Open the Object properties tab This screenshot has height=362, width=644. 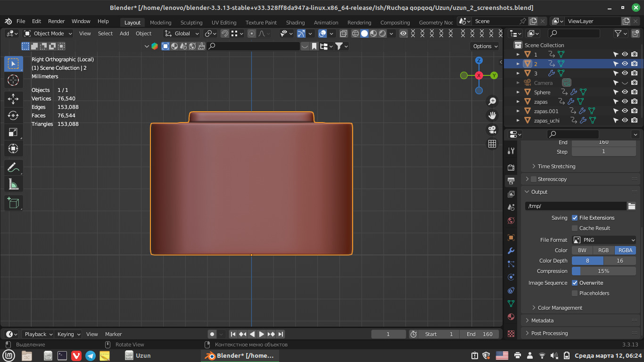coord(511,237)
